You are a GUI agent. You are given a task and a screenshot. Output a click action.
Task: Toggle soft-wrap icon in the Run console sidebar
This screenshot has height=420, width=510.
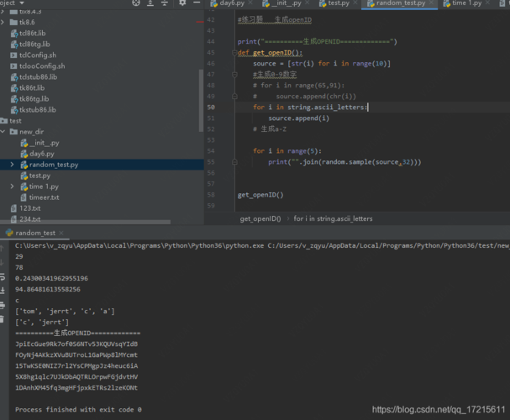(3, 277)
